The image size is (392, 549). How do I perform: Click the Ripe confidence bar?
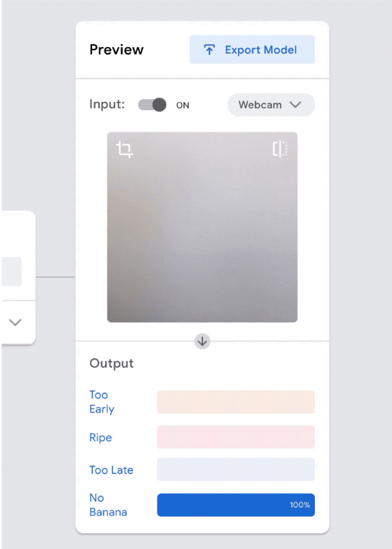coord(236,437)
